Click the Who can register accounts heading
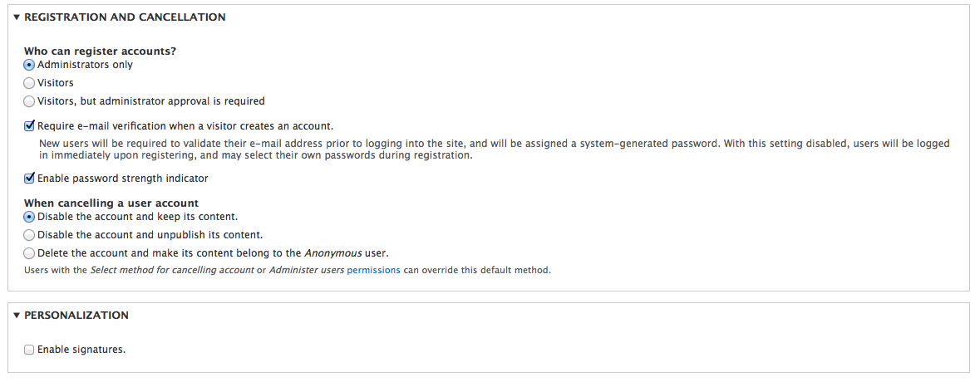 [x=100, y=51]
